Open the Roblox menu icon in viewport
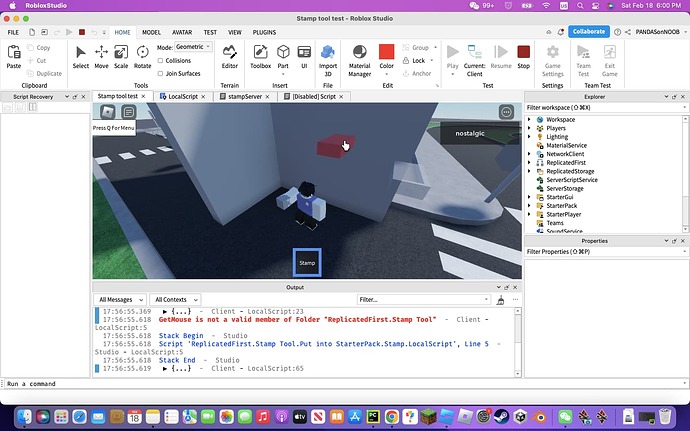The width and height of the screenshot is (690, 431). 108,112
